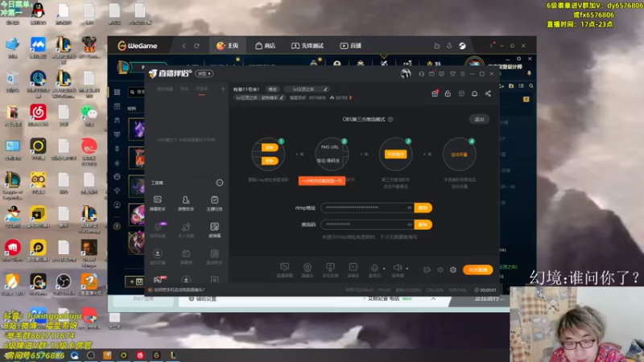This screenshot has width=644, height=362.
Task: Add the 直播屏幕 screen capture source
Action: tap(285, 269)
